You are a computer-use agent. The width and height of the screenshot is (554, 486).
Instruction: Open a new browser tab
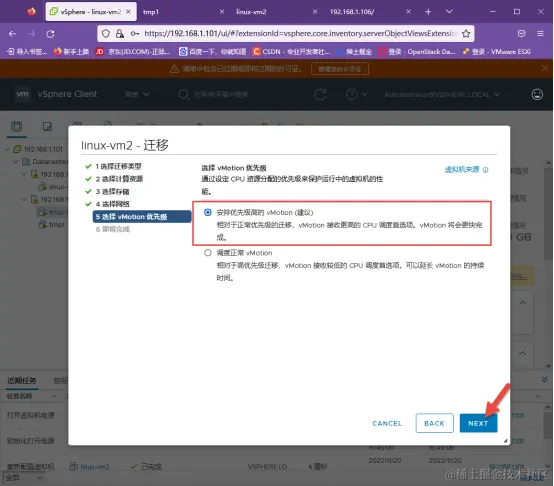tap(428, 12)
